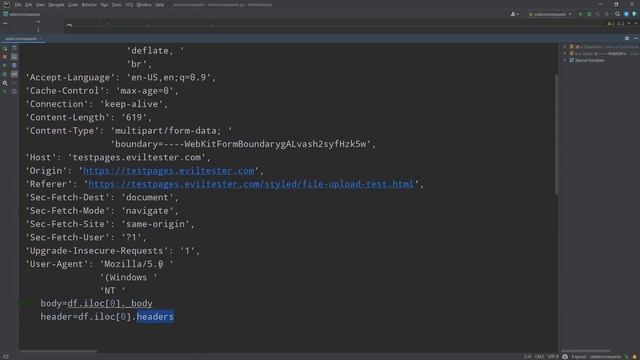Open the VCS menu

(129, 5)
